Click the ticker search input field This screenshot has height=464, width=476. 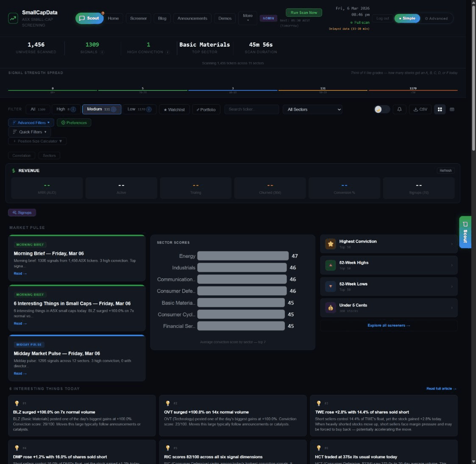tap(251, 109)
